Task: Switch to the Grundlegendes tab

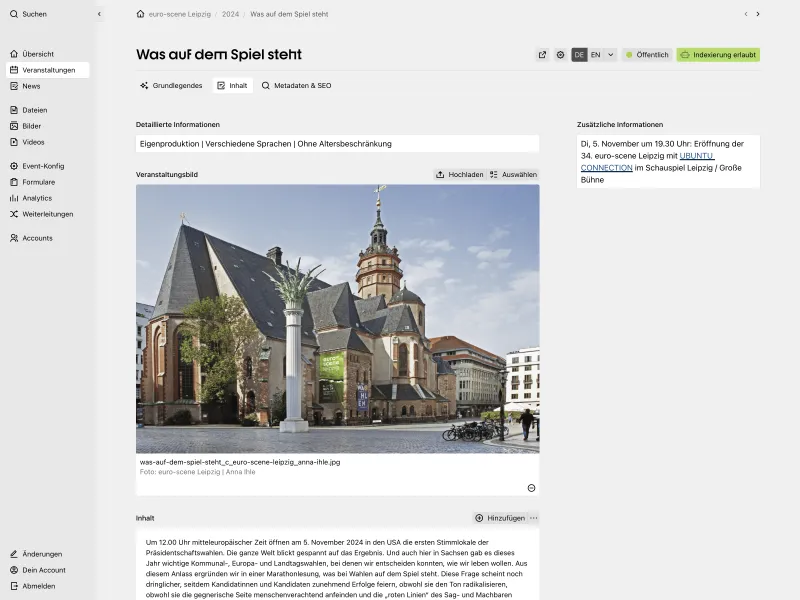Action: [x=172, y=86]
